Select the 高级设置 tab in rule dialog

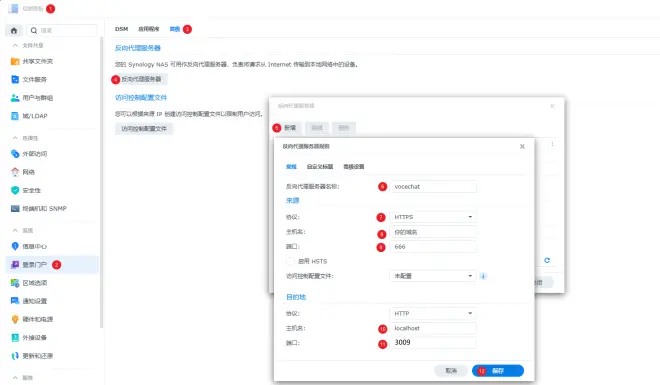(354, 167)
